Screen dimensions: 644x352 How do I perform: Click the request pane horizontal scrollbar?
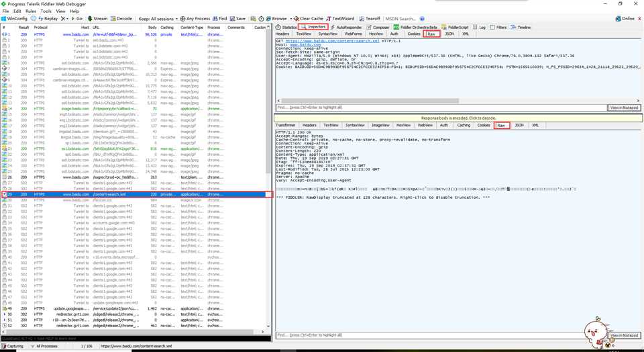pos(370,100)
